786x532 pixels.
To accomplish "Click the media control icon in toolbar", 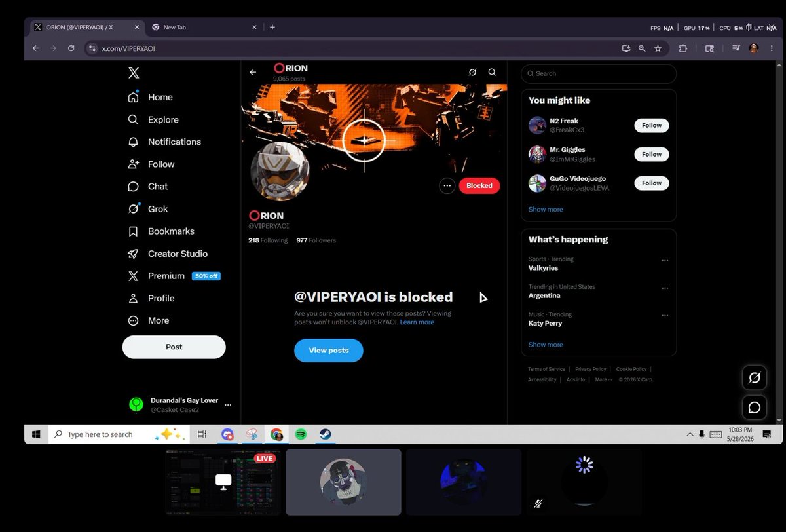I will point(736,48).
